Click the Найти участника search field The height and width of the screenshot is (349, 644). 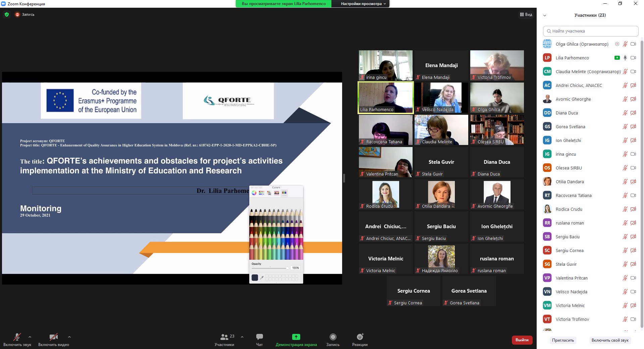tap(590, 31)
